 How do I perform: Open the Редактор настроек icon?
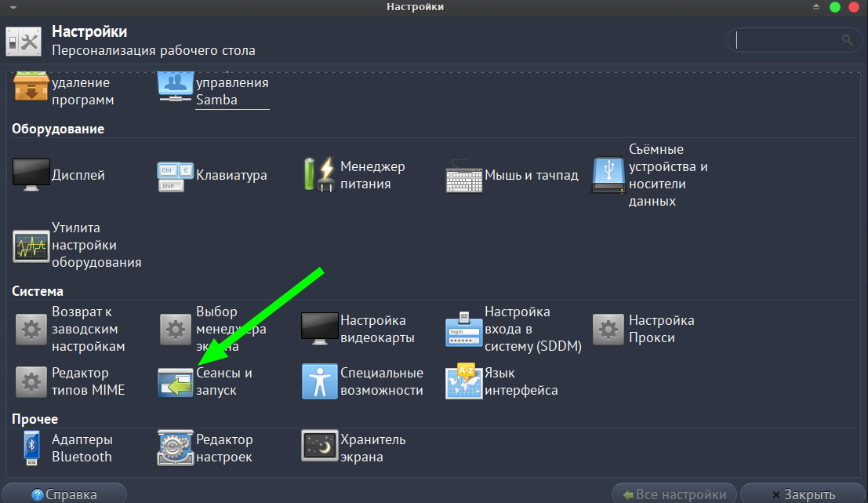176,447
